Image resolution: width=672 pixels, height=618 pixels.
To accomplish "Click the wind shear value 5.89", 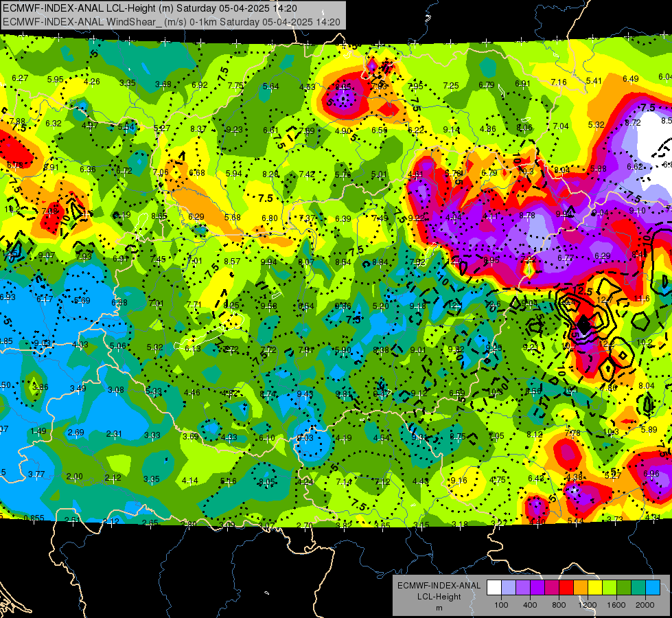I will pos(649,429).
